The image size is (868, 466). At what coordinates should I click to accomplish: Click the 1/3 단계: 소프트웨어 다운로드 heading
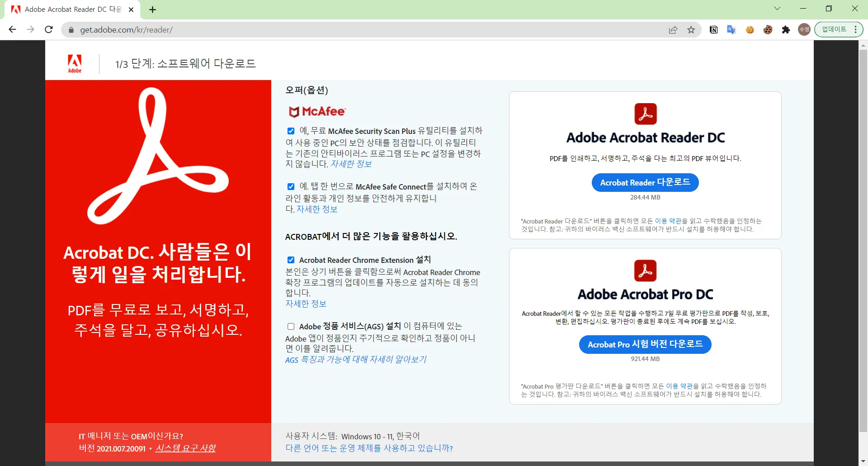[x=185, y=63]
